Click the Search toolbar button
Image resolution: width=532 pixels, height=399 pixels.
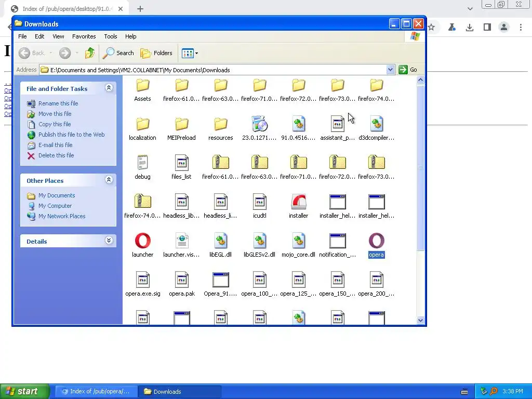click(x=118, y=53)
